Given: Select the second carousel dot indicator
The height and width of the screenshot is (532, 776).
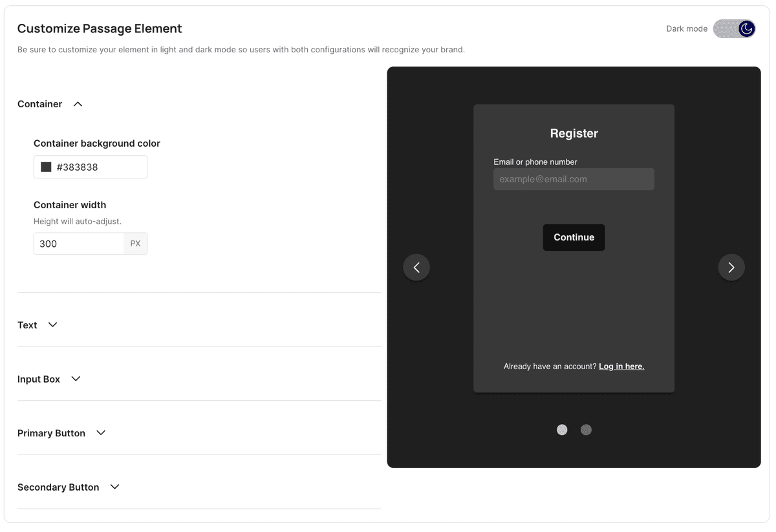Looking at the screenshot, I should click(586, 430).
